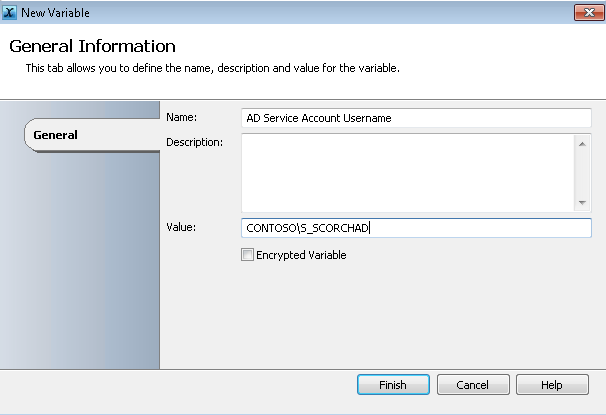The width and height of the screenshot is (606, 415).
Task: Focus the Value field with CONTOSO\S_SCORCHAD
Action: 416,228
